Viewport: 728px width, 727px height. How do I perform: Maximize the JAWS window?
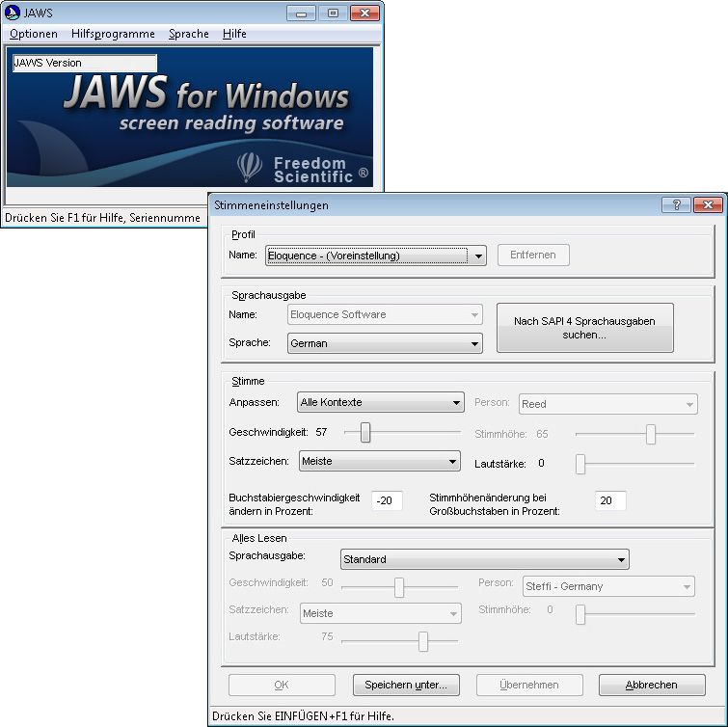(333, 13)
